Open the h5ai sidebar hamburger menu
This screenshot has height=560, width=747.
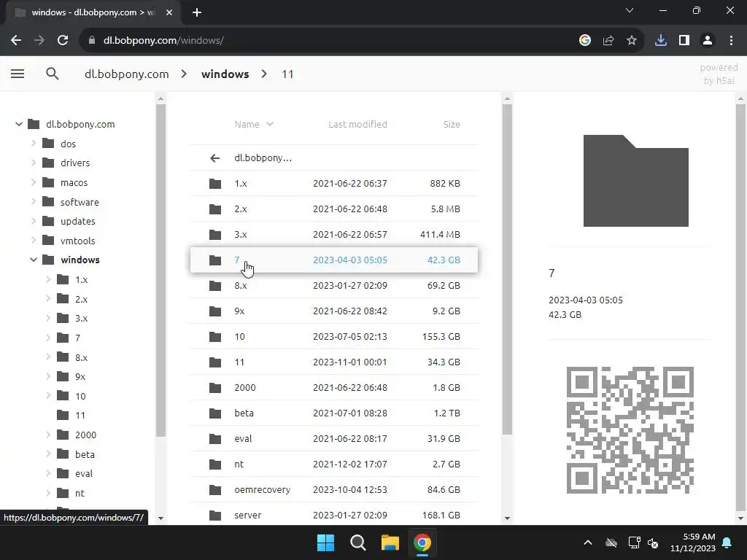click(18, 74)
